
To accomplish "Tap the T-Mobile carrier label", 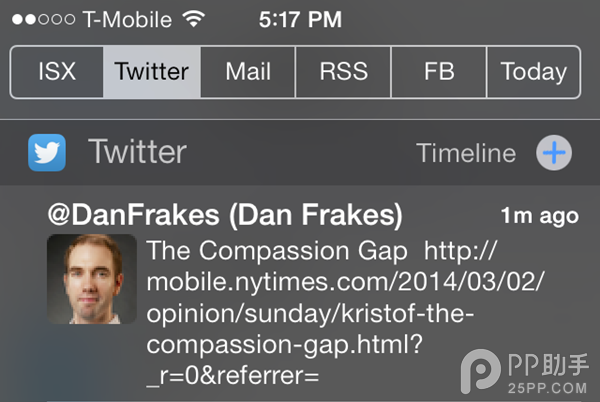I will [x=126, y=18].
